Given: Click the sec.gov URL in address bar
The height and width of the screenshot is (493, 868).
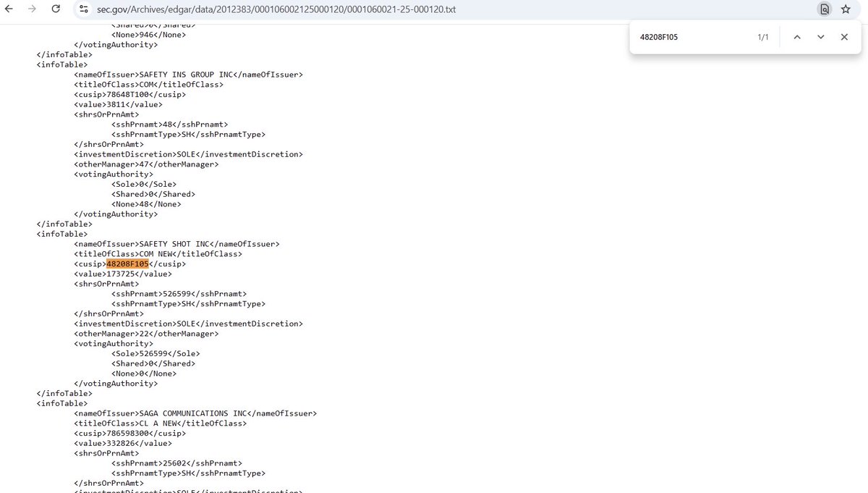Looking at the screenshot, I should click(x=276, y=9).
